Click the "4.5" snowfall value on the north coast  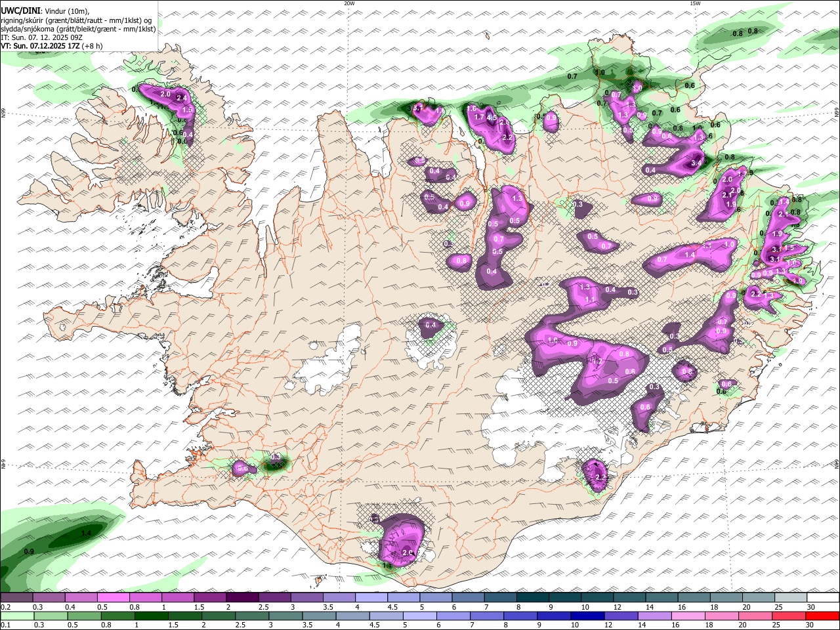[492, 117]
